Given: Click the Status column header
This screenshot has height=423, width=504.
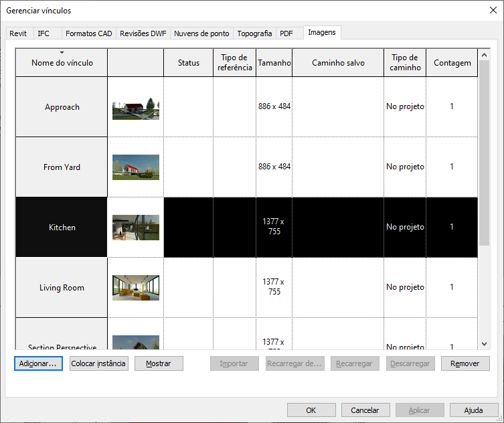Looking at the screenshot, I should tap(188, 63).
